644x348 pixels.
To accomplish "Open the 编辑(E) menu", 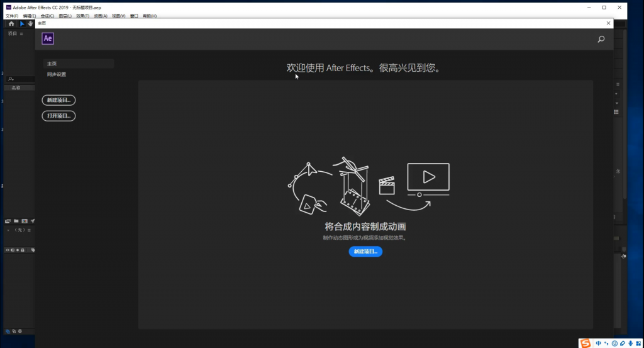I will point(29,16).
